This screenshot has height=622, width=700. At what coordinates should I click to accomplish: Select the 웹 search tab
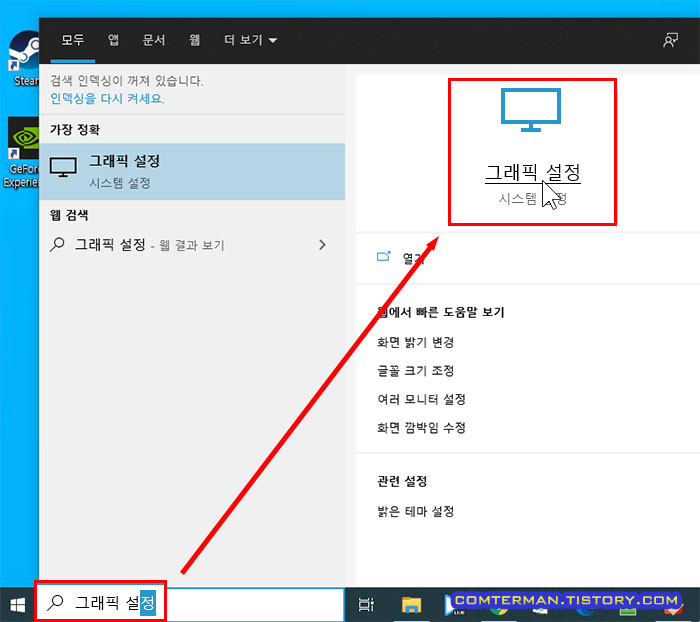pyautogui.click(x=194, y=40)
